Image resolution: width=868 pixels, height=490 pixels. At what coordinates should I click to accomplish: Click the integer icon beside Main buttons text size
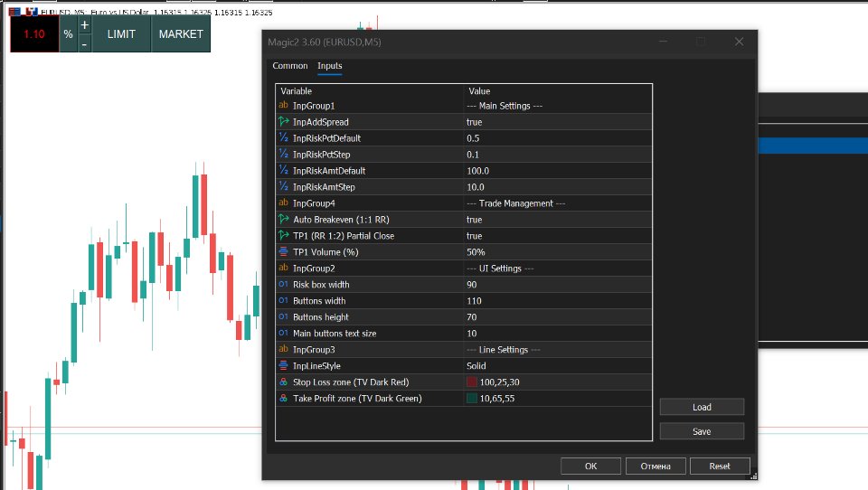click(283, 333)
